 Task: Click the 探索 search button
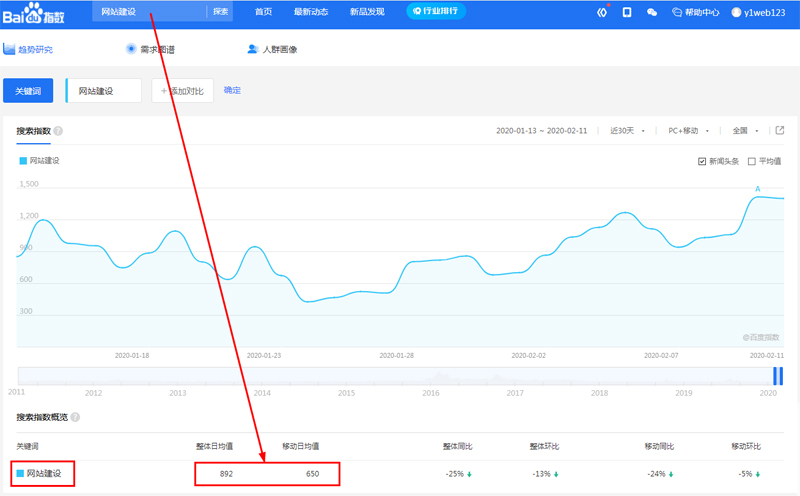click(220, 11)
